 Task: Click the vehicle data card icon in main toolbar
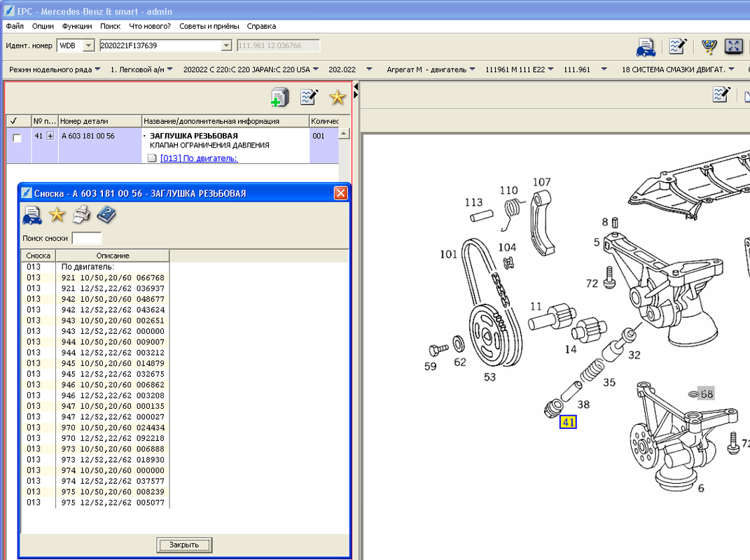645,46
